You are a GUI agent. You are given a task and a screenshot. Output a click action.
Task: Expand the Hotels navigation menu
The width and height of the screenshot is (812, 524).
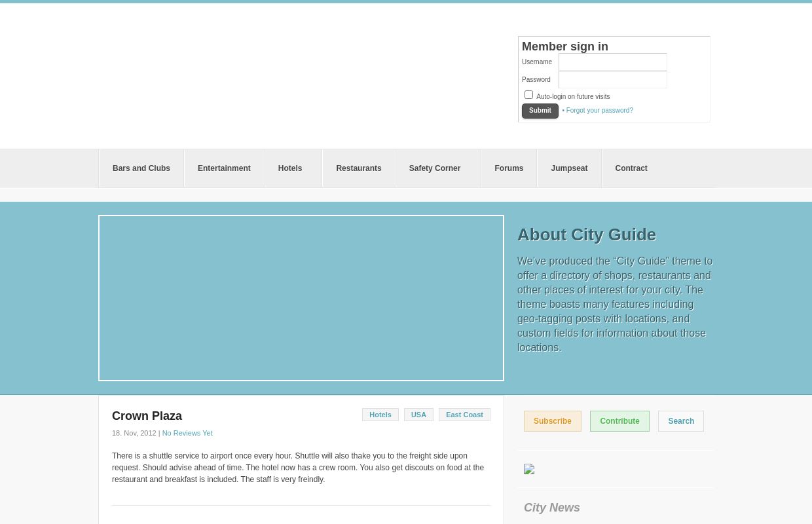290,168
